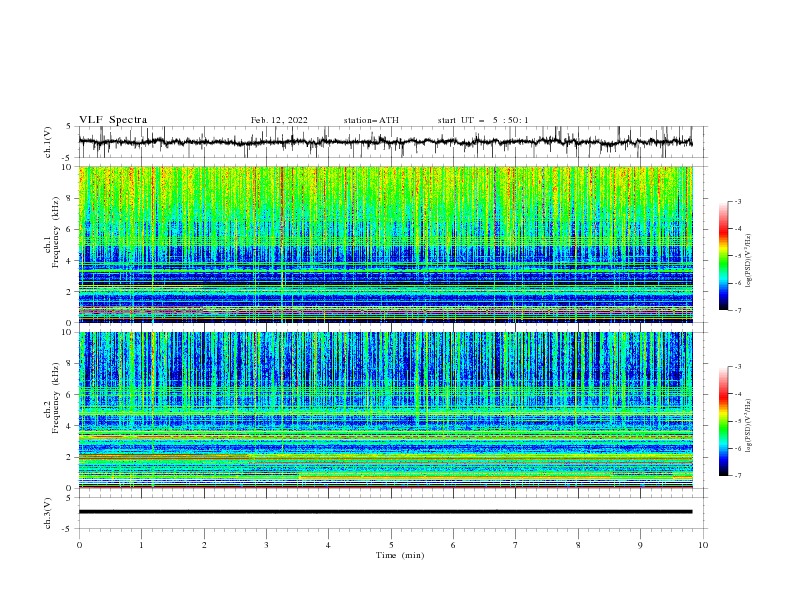Click the "station=ATH" header label

371,120
